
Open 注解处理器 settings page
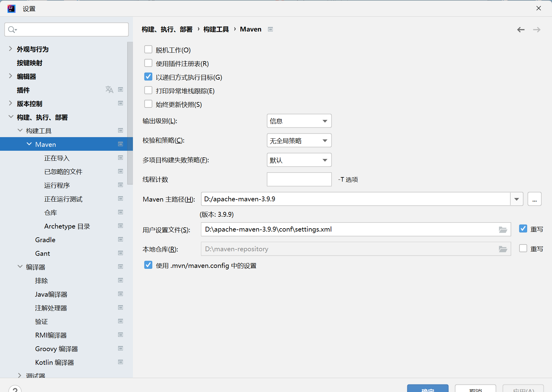pyautogui.click(x=51, y=308)
